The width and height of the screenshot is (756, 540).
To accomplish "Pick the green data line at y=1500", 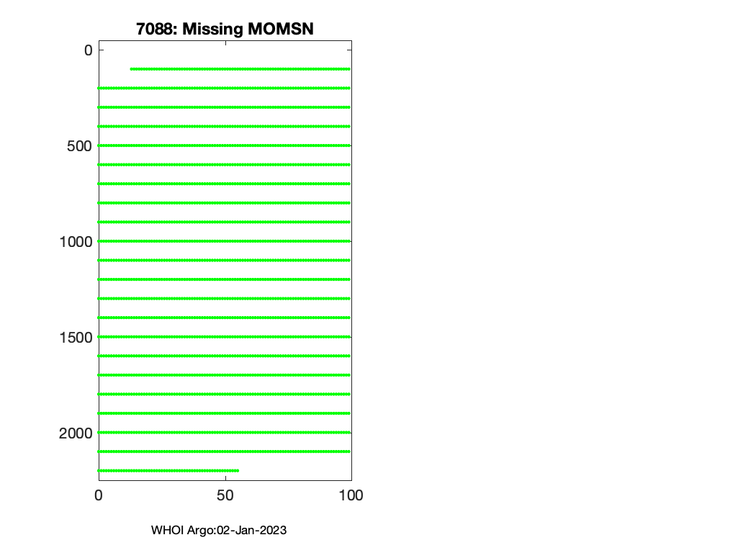I will [225, 337].
